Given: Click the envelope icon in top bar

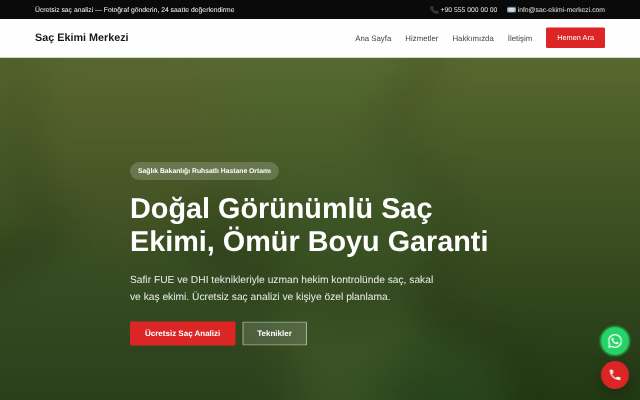Looking at the screenshot, I should click(511, 10).
